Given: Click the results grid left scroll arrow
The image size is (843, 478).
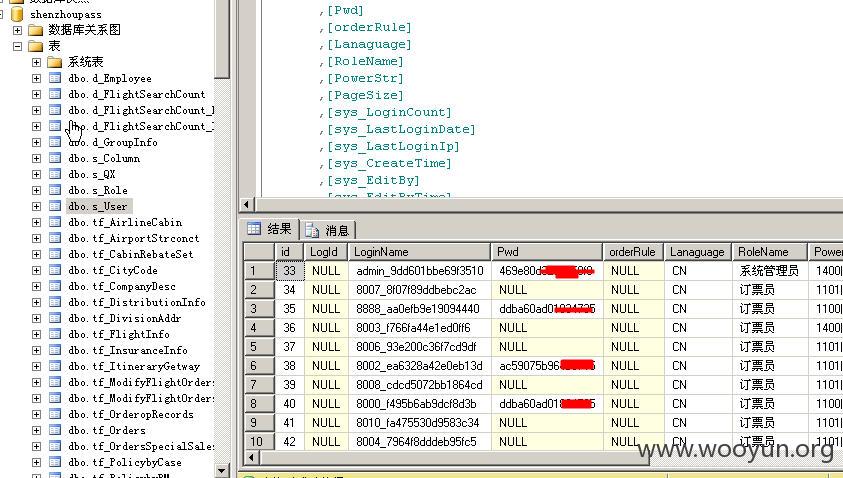Looking at the screenshot, I should 251,458.
